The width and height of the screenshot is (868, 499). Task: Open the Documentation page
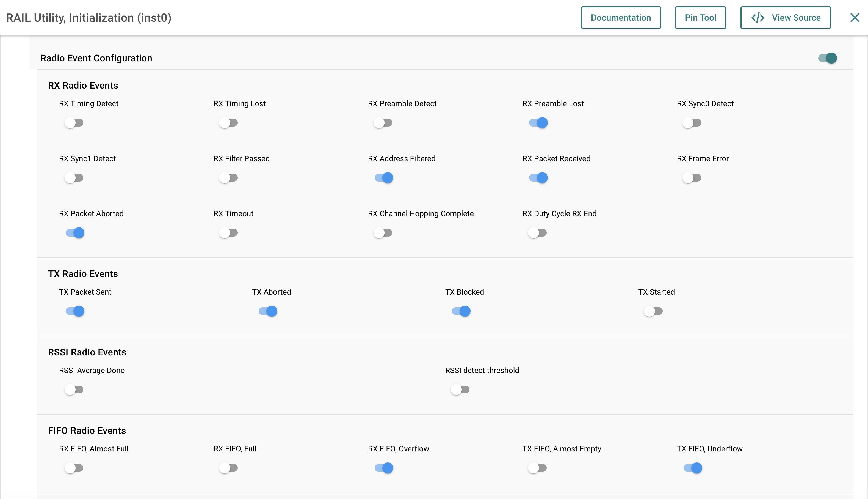click(620, 18)
